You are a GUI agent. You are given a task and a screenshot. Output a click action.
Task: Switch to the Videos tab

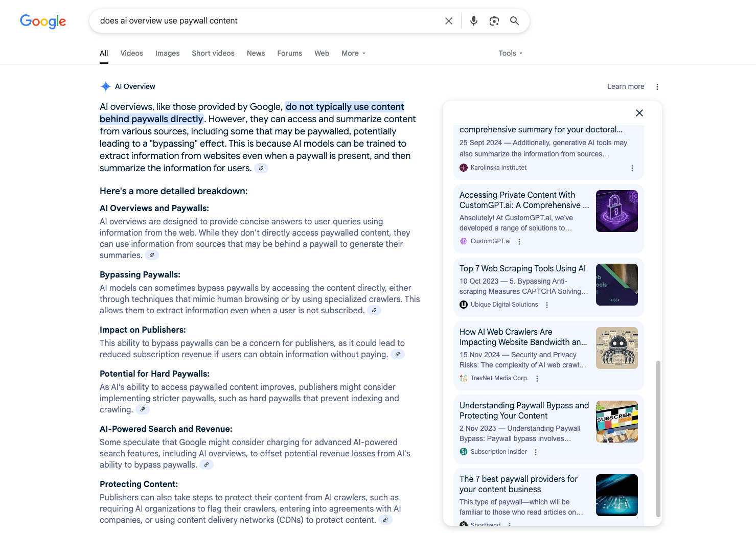point(131,53)
